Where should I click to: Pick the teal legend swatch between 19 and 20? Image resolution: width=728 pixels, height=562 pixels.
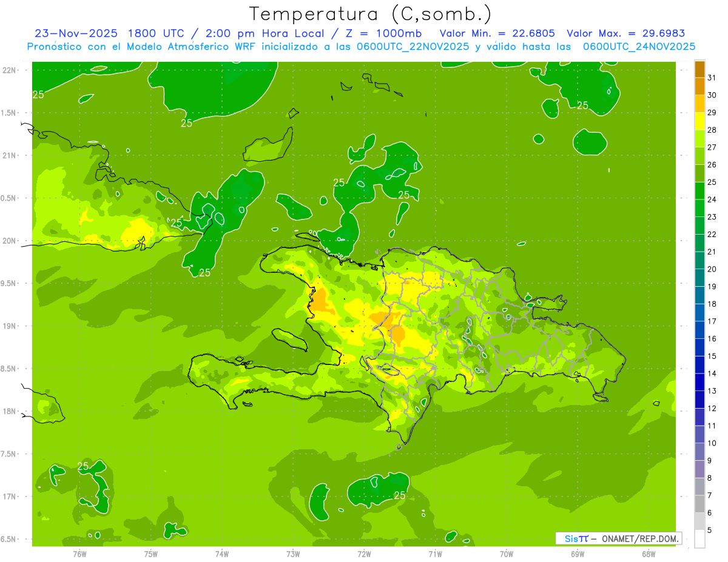699,278
